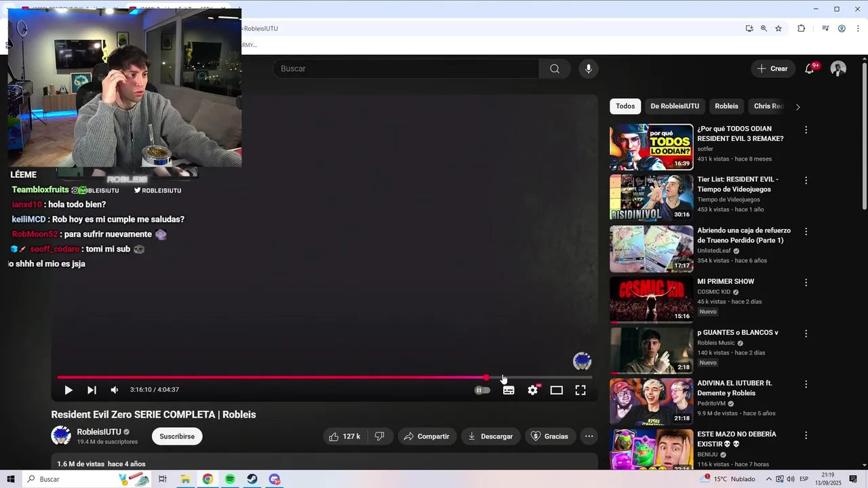Open the Windows Start menu
The height and width of the screenshot is (488, 868).
click(x=11, y=479)
